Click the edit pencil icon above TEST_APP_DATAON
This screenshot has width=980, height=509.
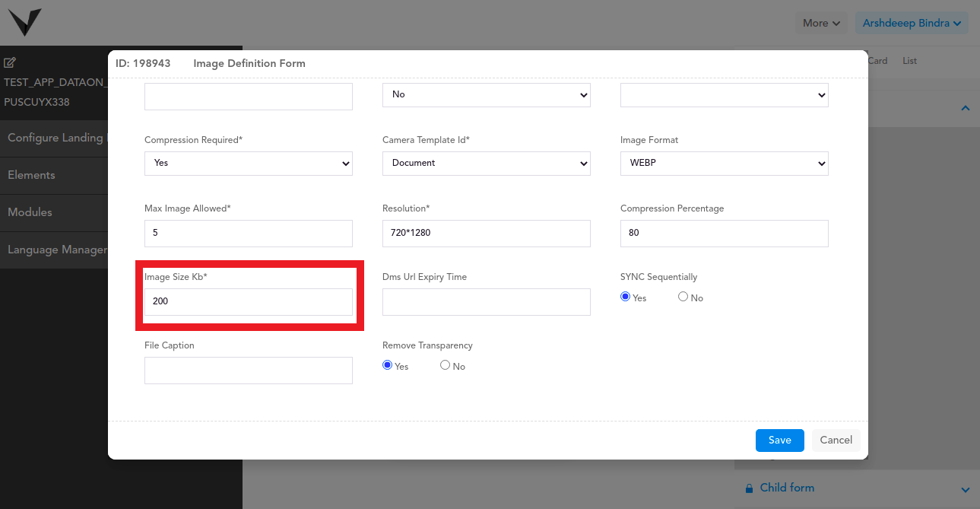(x=10, y=62)
